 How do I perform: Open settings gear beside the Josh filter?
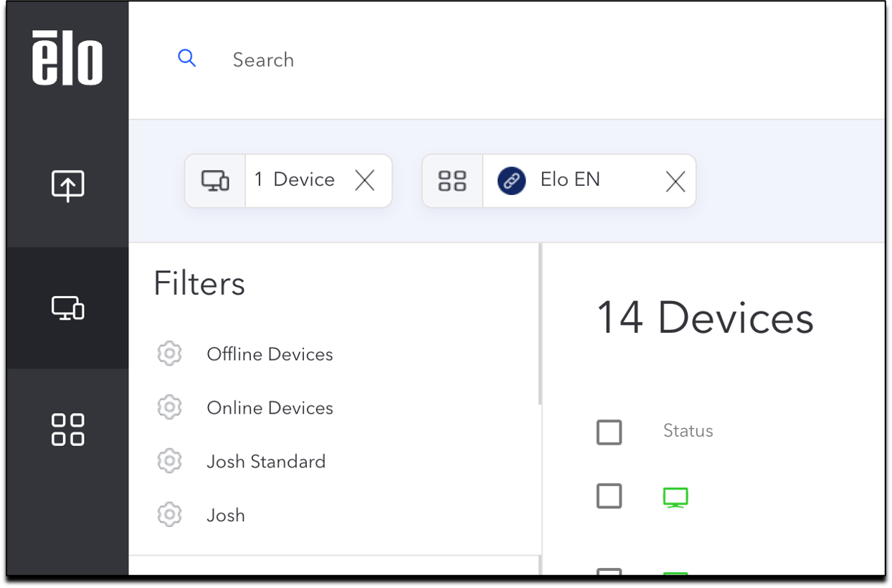pyautogui.click(x=169, y=514)
